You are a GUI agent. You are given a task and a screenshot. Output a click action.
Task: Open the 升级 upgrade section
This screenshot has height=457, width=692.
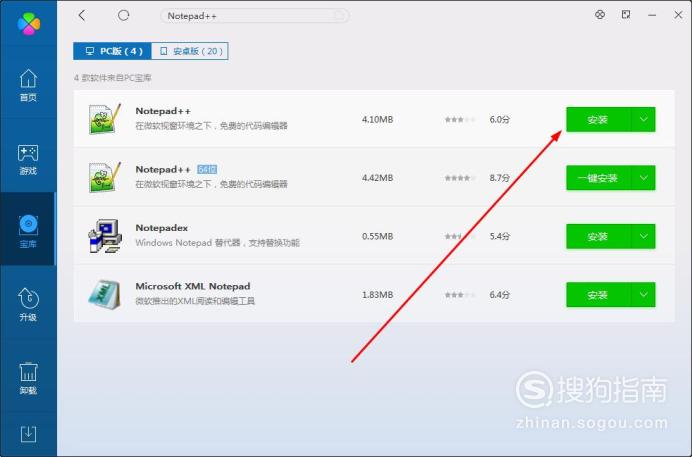[x=28, y=304]
